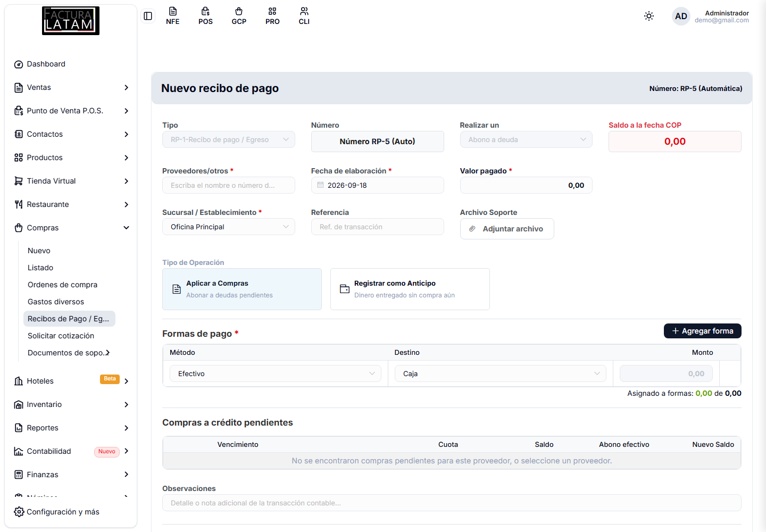Viewport: 766px width, 532px height.
Task: Open the Método Efectivo dropdown
Action: [x=276, y=373]
